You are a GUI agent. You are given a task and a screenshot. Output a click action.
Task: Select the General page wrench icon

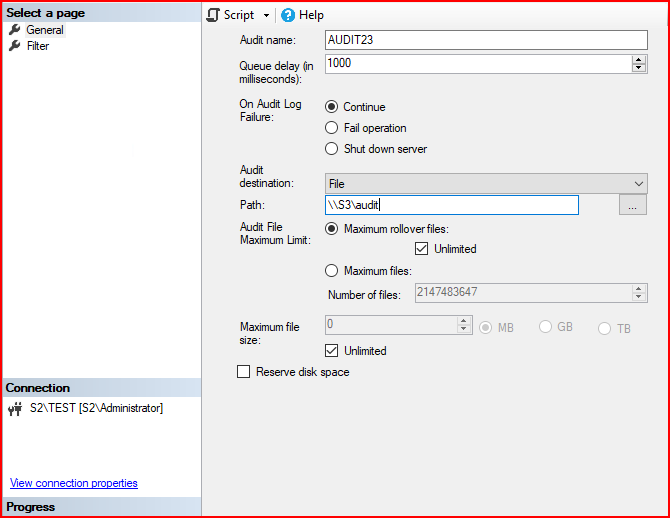point(15,30)
